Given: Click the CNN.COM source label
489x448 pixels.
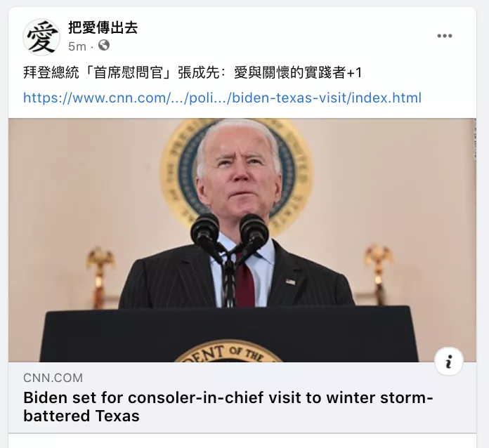Looking at the screenshot, I should click(53, 378).
